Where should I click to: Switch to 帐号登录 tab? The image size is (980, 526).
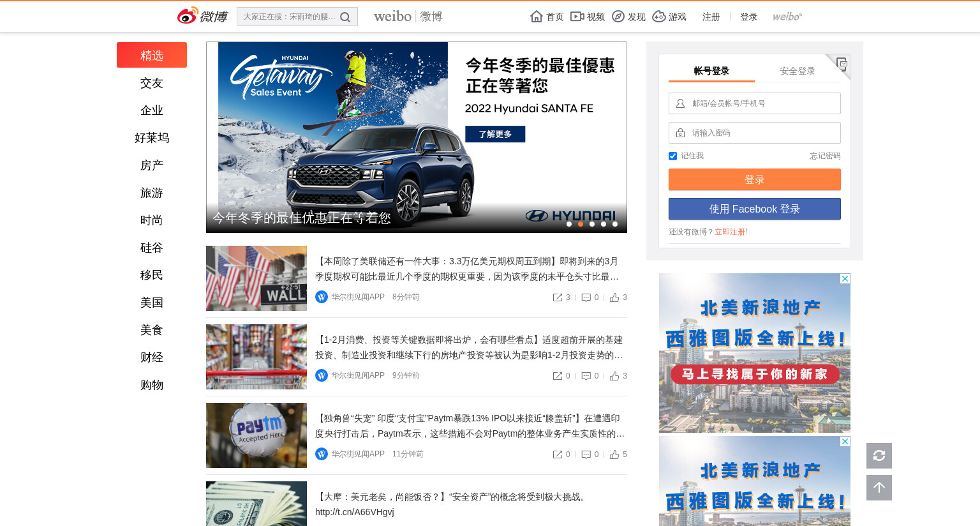(x=711, y=71)
